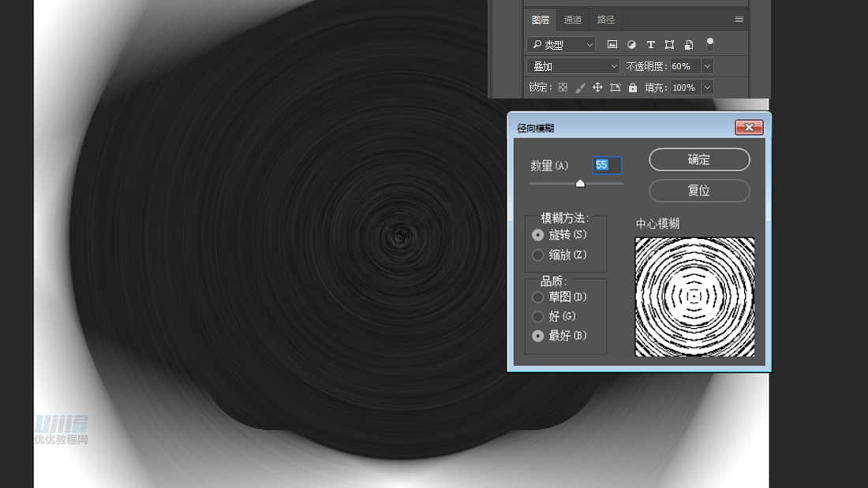Click the 模糊方法 group label
This screenshot has height=488, width=868.
click(565, 218)
